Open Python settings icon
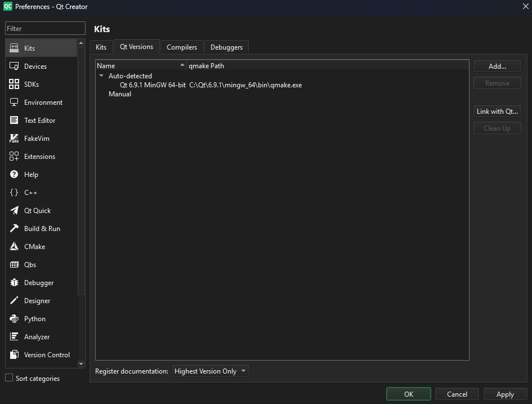The width and height of the screenshot is (532, 404). [14, 319]
